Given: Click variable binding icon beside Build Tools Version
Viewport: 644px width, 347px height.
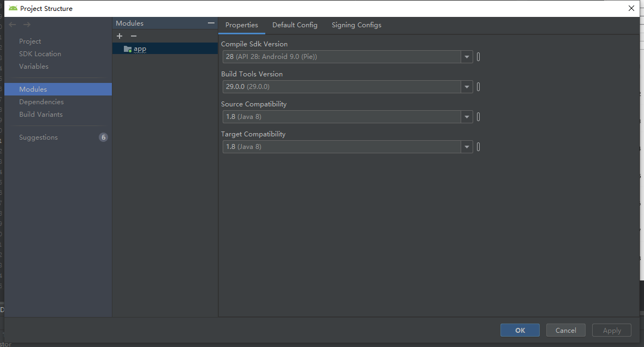Looking at the screenshot, I should [x=479, y=87].
